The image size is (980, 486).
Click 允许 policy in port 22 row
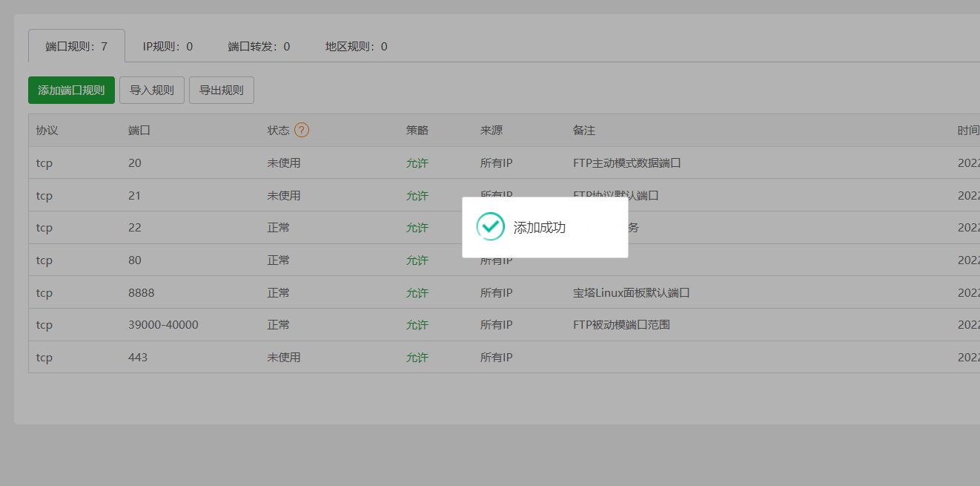click(x=417, y=228)
